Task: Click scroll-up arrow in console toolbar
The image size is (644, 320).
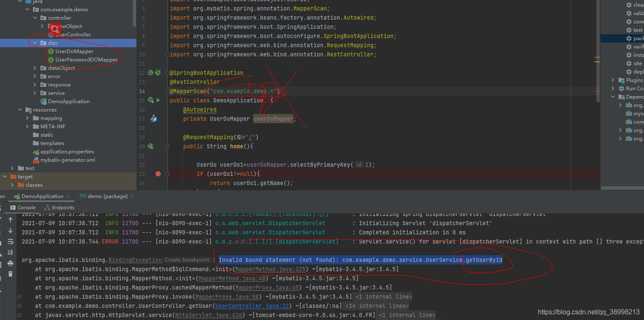Action: [10, 220]
